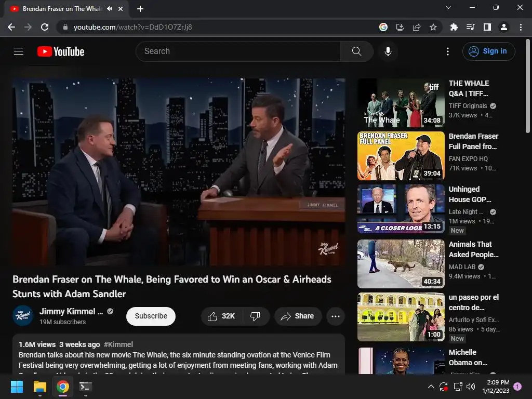Open terminal app in taskbar
This screenshot has height=399, width=532.
point(86,387)
